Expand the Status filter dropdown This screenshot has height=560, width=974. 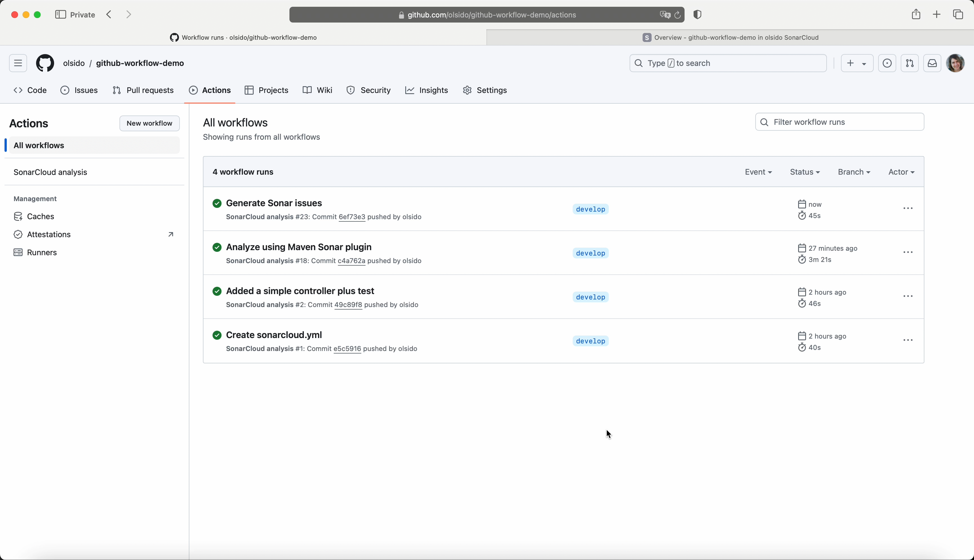tap(805, 172)
